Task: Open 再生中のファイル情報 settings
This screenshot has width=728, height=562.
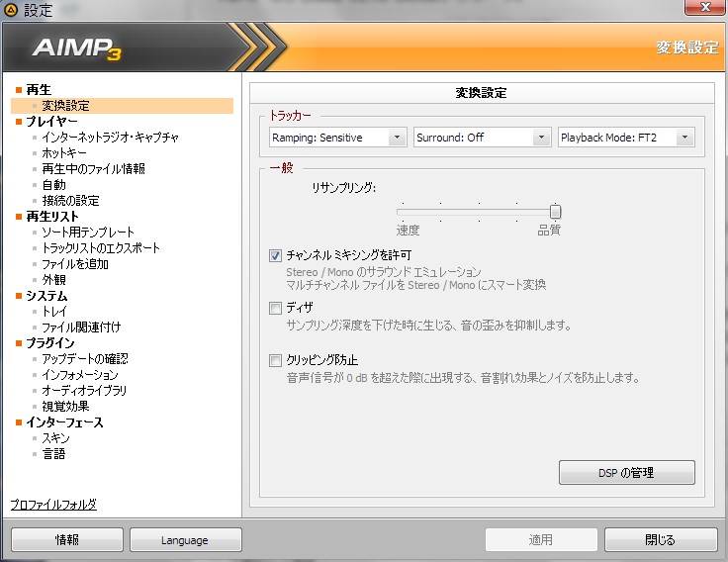Action: click(93, 168)
